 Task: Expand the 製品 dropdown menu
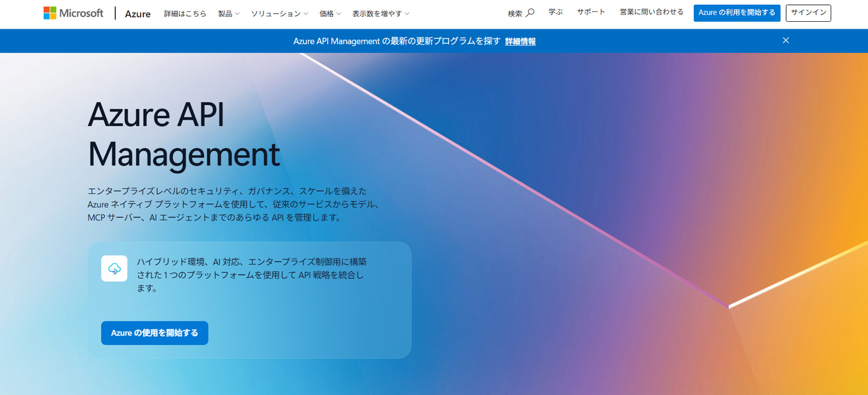pyautogui.click(x=228, y=14)
